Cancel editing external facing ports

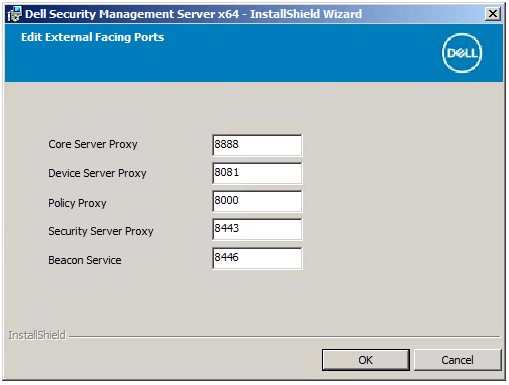pos(457,360)
